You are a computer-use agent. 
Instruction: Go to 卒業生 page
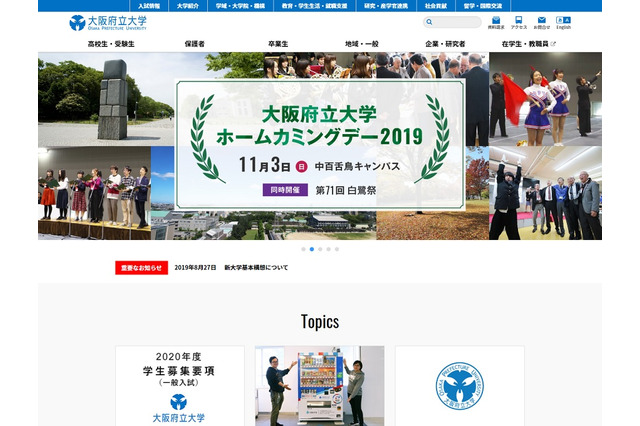coord(278,44)
